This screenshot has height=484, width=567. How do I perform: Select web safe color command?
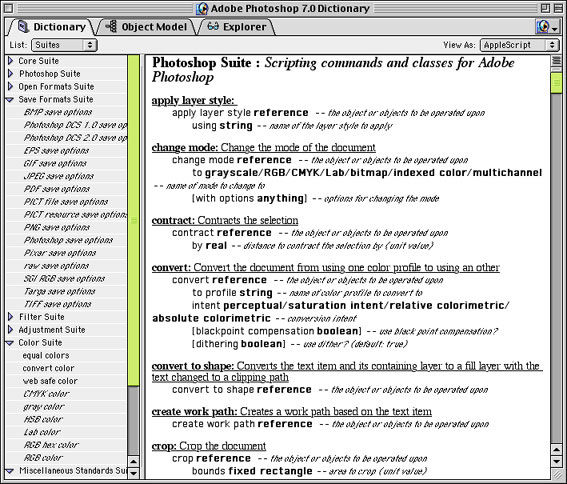50,381
